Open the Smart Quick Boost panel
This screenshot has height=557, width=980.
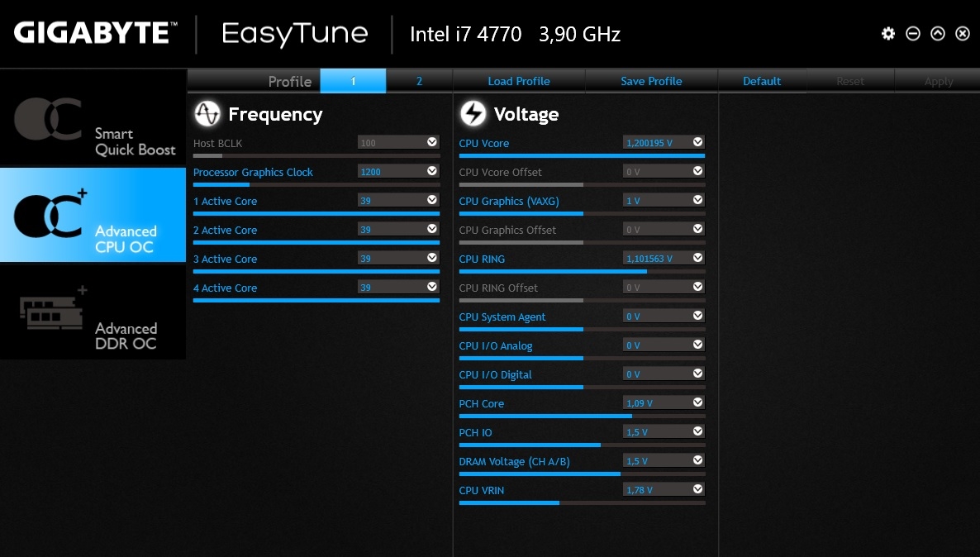[93, 117]
